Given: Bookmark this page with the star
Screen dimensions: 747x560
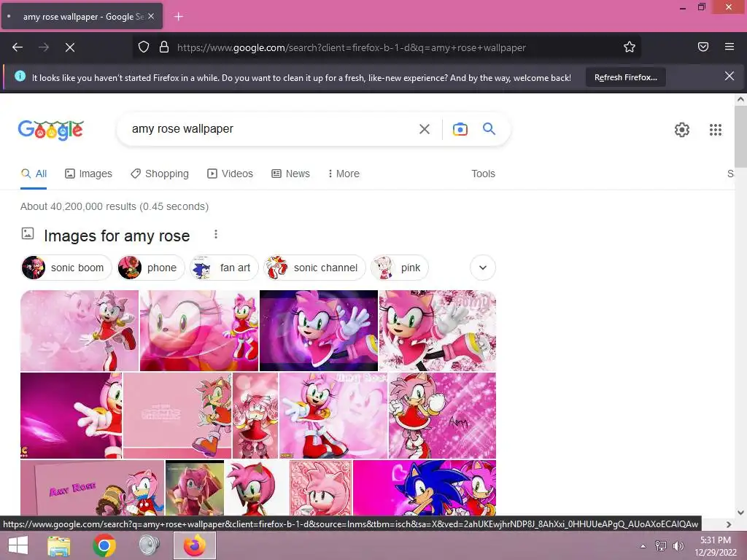Looking at the screenshot, I should (630, 47).
